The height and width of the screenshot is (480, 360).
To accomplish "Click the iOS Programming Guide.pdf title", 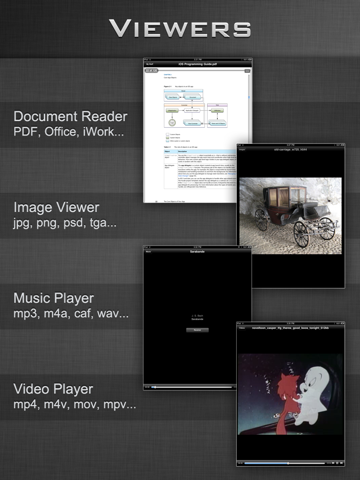I will click(x=198, y=64).
